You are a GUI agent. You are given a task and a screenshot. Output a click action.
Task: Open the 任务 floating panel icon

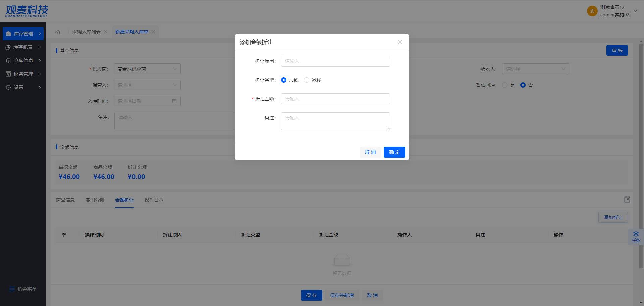coord(636,237)
